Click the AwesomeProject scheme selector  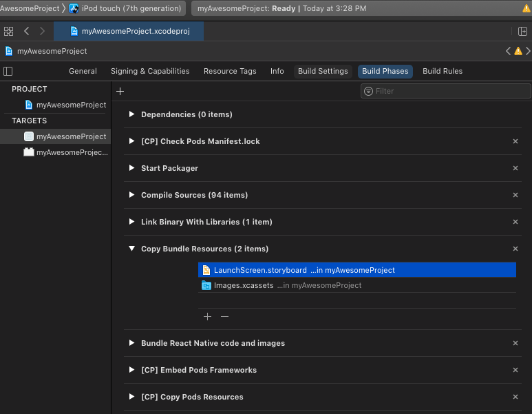30,8
